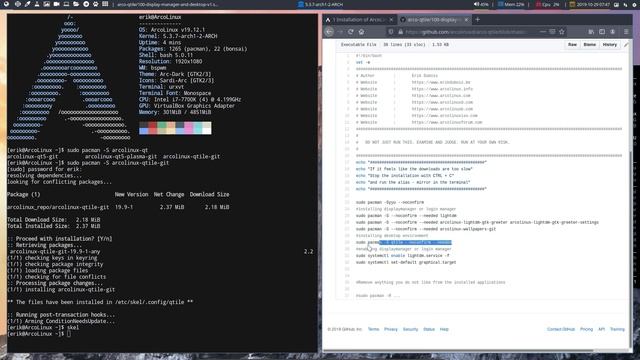640x360 pixels.
Task: Open a new browser tab
Action: click(x=478, y=19)
